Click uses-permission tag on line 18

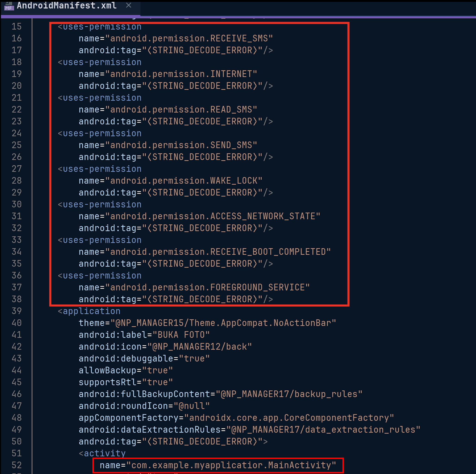point(100,62)
